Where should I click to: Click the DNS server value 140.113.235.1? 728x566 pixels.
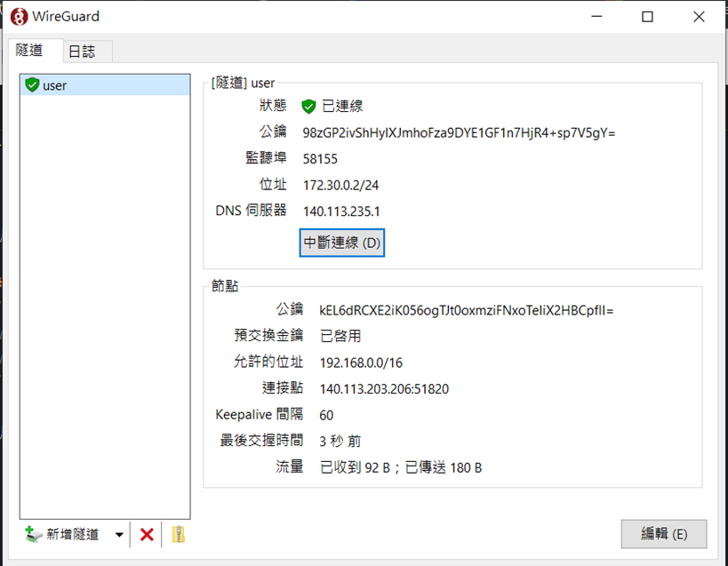[341, 211]
